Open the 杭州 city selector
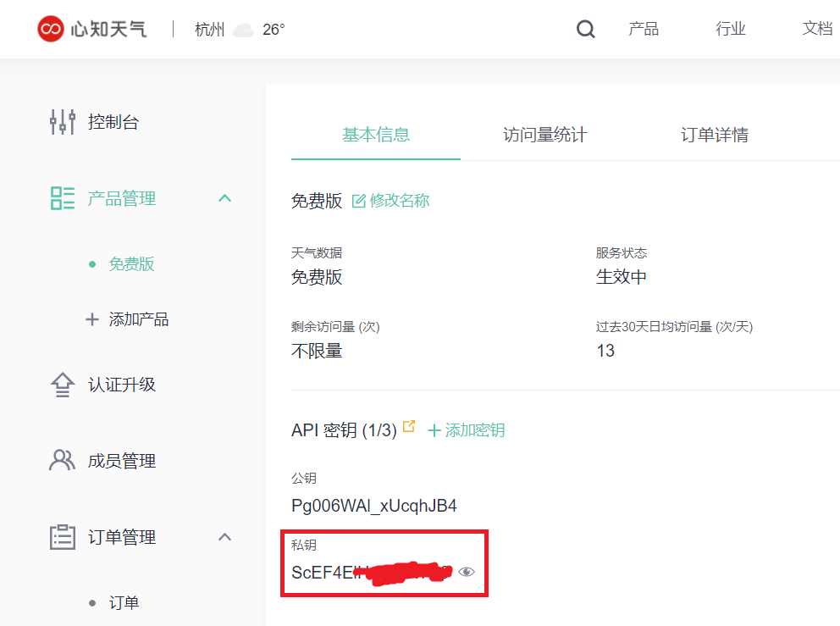This screenshot has width=840, height=626. [209, 28]
